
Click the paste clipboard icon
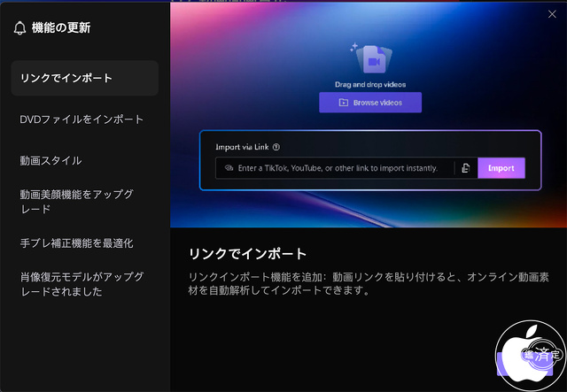click(466, 168)
